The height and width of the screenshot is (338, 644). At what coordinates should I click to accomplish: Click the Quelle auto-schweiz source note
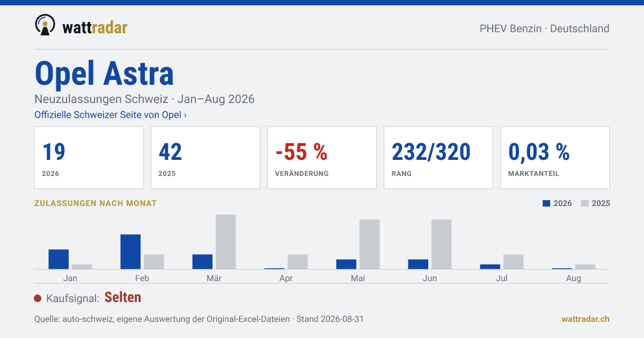199,319
